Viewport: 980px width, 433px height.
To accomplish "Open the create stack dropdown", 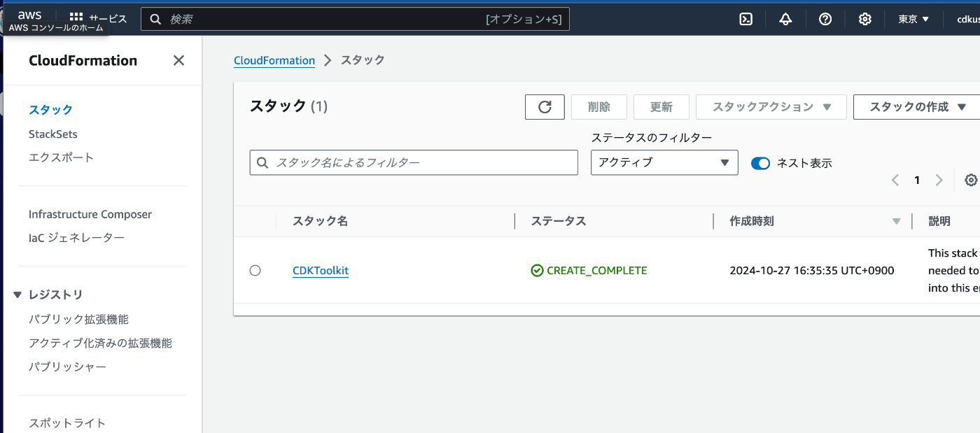I will [917, 107].
